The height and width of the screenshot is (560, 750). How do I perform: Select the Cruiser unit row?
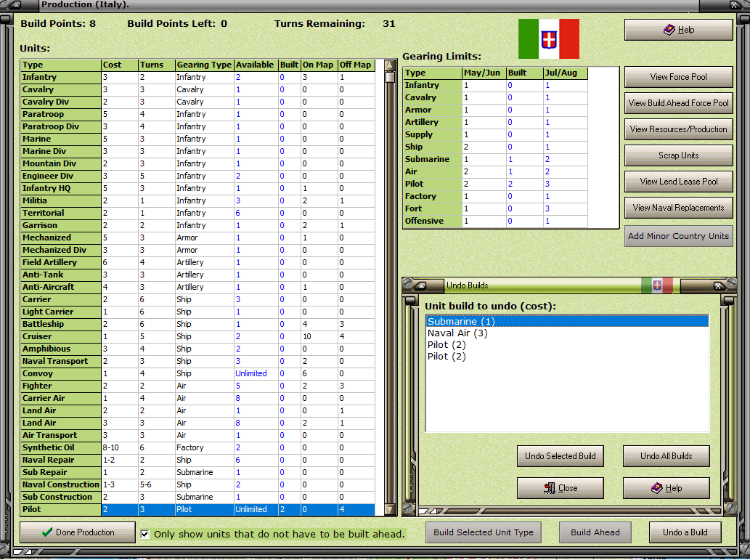[197, 336]
